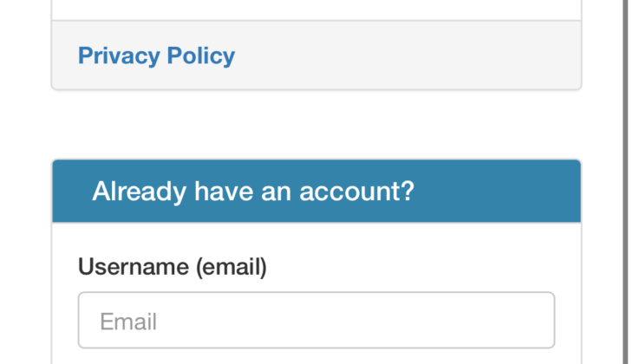Click the right end of the Email field
Viewport: 633px width, 364px height.
point(533,321)
